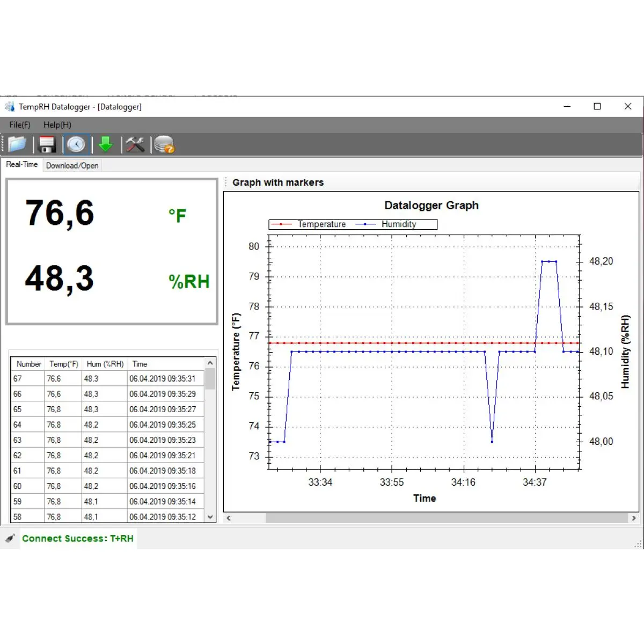Click the graph's horizontal scrollbar thumb
Screen dimensions: 644x644
pyautogui.click(x=447, y=518)
